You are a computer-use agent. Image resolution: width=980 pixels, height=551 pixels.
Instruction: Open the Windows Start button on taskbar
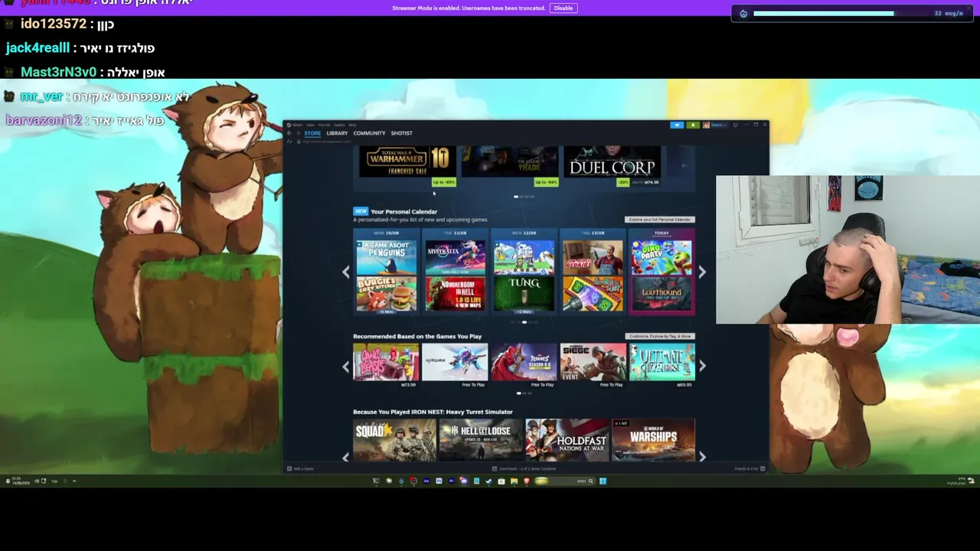(603, 481)
